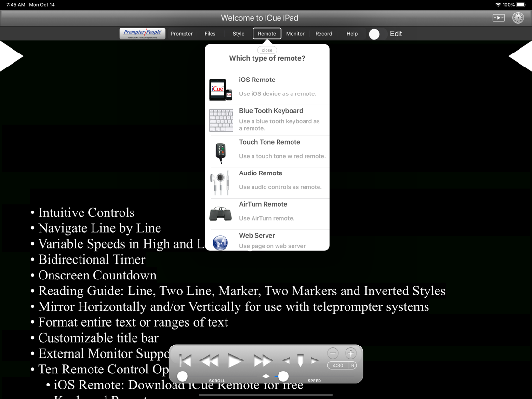Jump to next marker arrow
532x399 pixels.
(x=315, y=360)
